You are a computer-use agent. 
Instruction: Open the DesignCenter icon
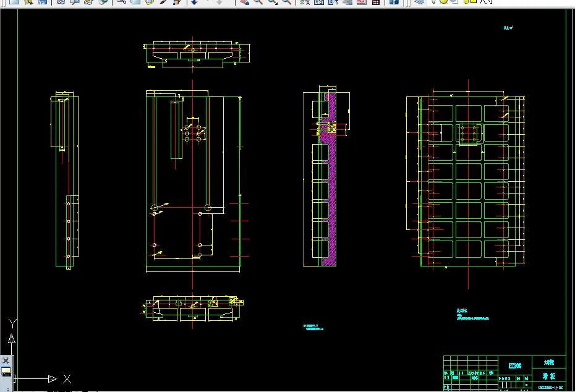(319, 1)
